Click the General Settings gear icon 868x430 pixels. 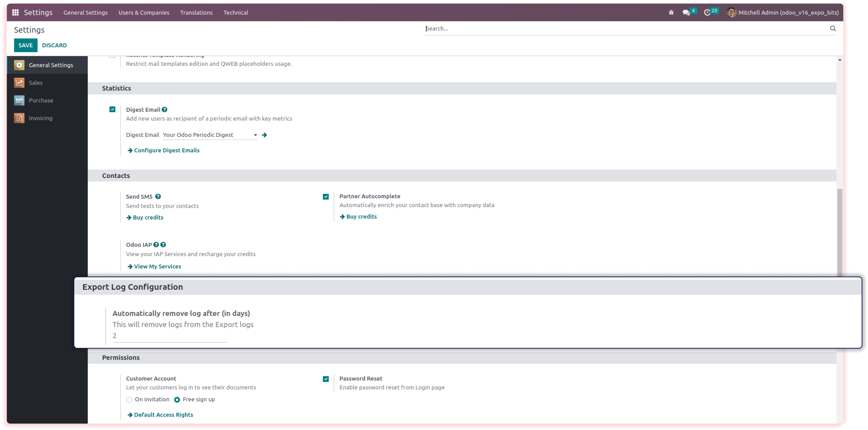point(19,65)
